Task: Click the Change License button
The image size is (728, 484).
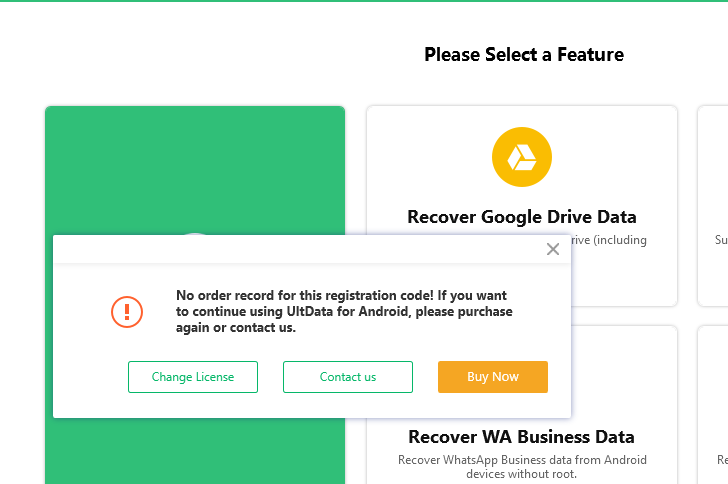Action: tap(193, 377)
